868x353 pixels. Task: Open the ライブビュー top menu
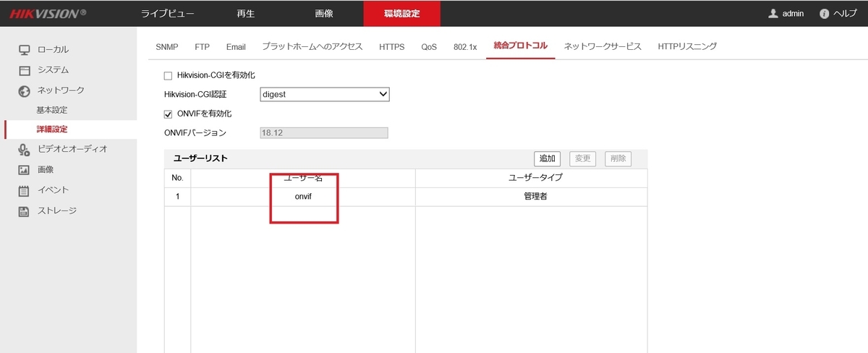pos(167,14)
